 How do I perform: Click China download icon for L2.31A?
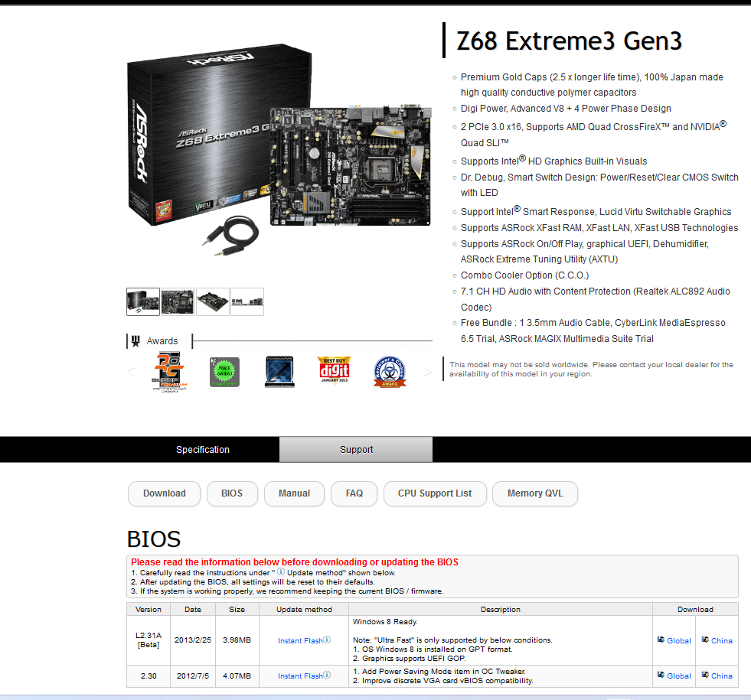pyautogui.click(x=706, y=640)
